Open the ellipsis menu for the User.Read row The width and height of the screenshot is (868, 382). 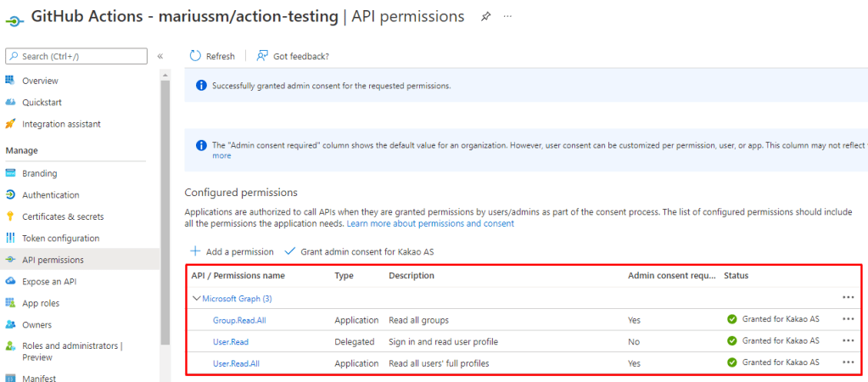pyautogui.click(x=848, y=341)
